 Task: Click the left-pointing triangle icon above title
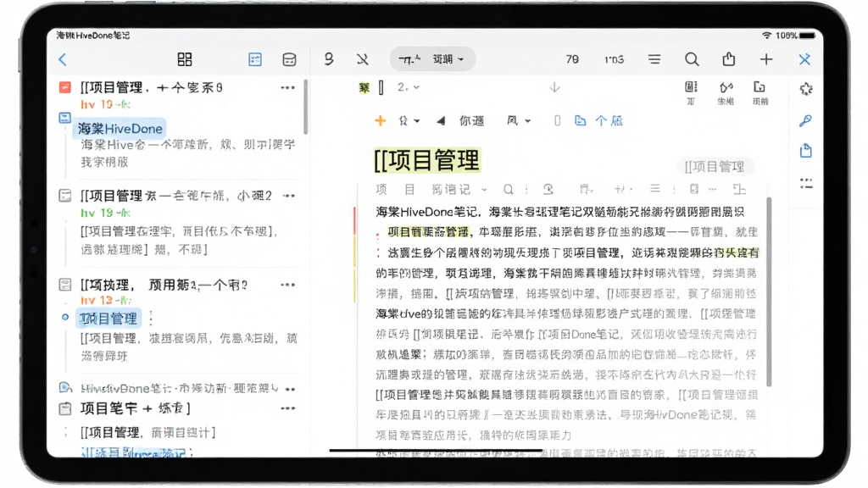[440, 120]
